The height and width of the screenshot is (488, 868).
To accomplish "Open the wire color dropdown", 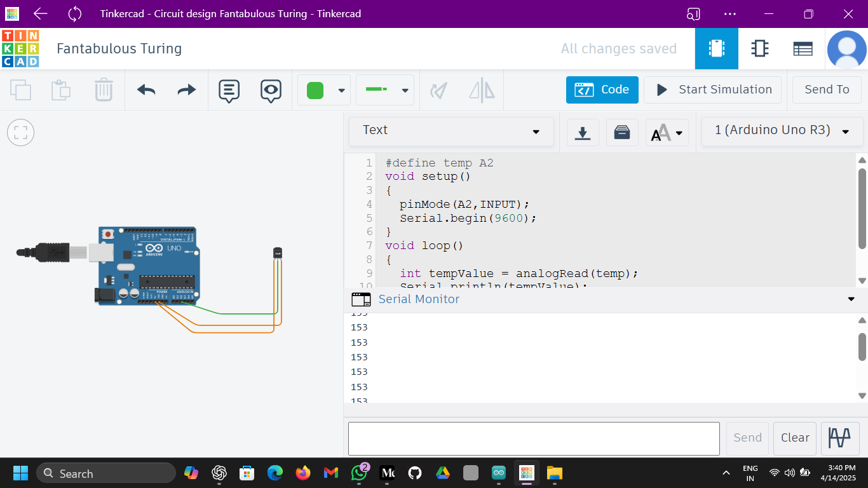I will click(325, 90).
